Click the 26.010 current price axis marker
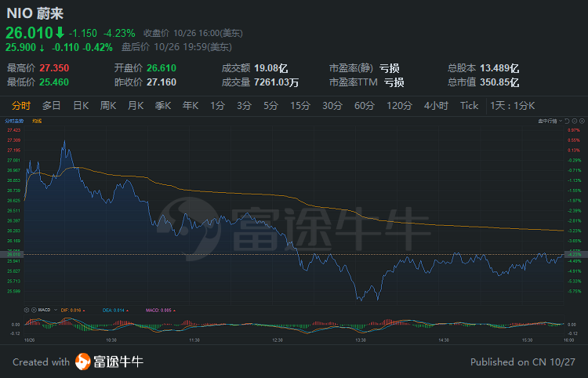 pos(13,255)
